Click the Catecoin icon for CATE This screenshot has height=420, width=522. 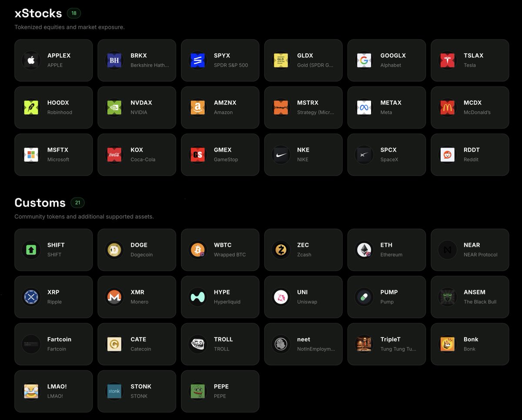[114, 344]
